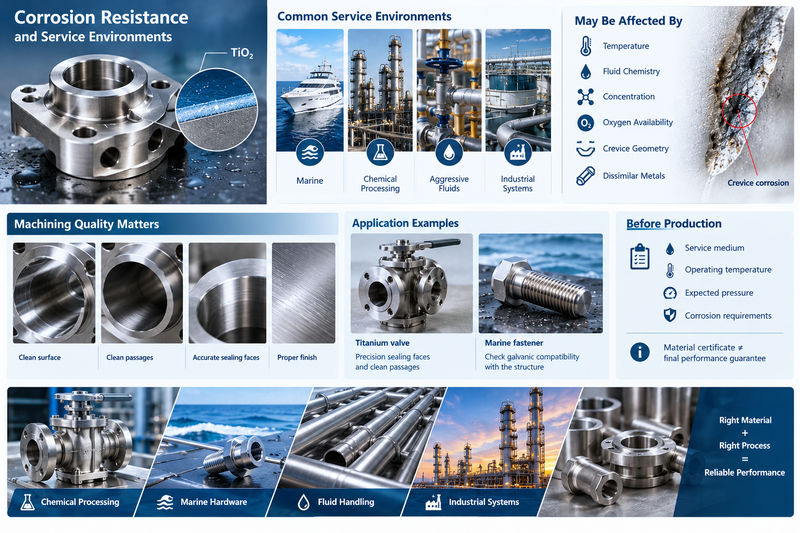Click the waves icon beside Marine Hardware
The width and height of the screenshot is (800, 533).
[165, 502]
